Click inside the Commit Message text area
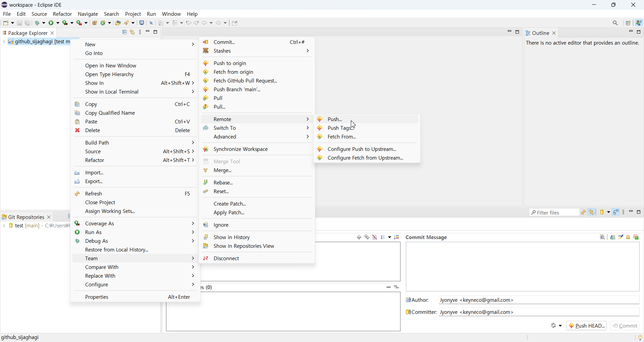 tap(523, 267)
